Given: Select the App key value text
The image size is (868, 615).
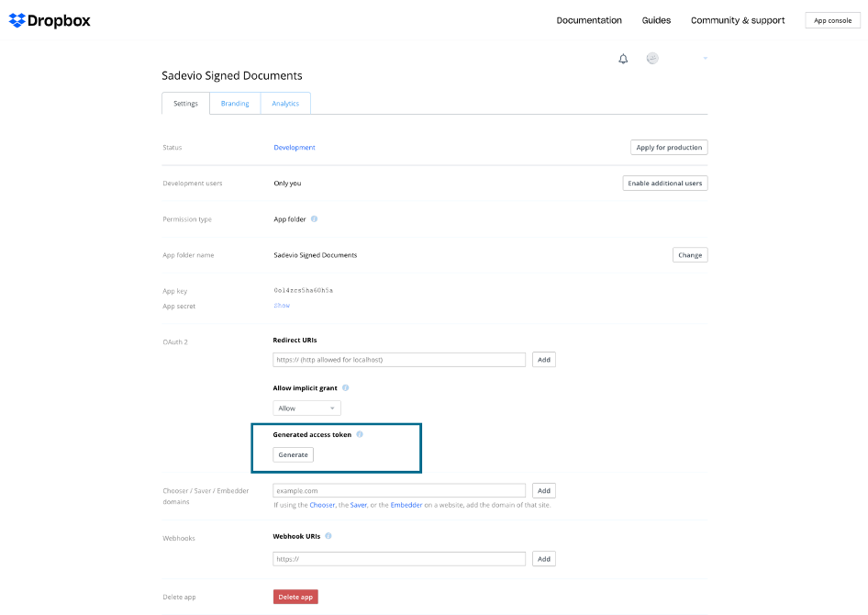Looking at the screenshot, I should click(304, 290).
